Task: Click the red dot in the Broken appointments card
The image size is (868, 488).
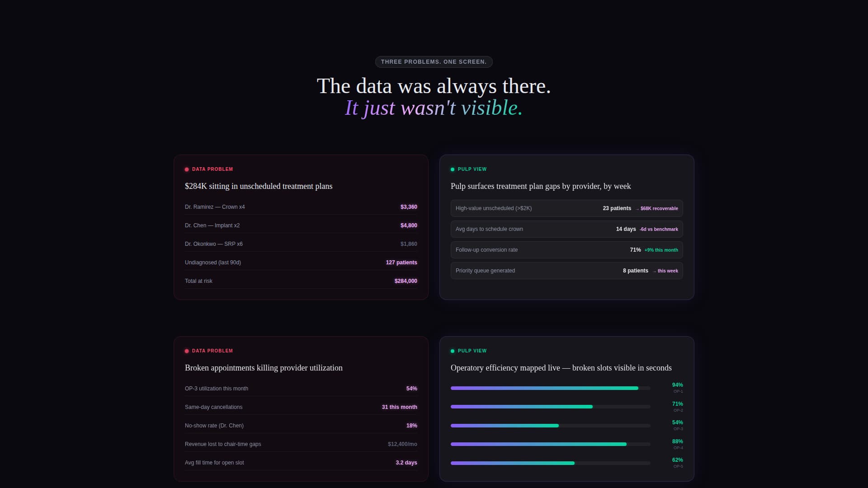Action: click(x=187, y=351)
